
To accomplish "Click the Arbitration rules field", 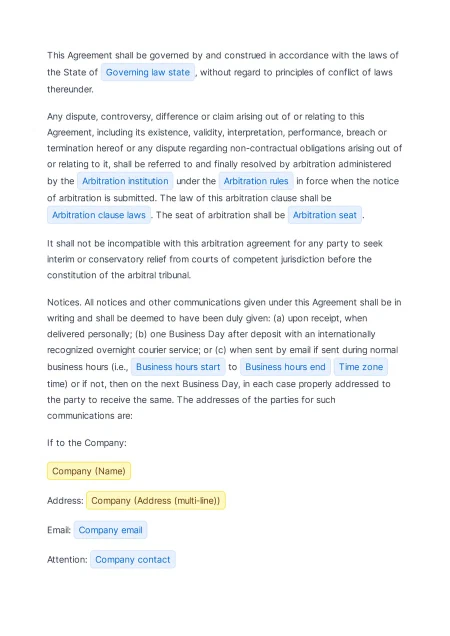I will (256, 181).
